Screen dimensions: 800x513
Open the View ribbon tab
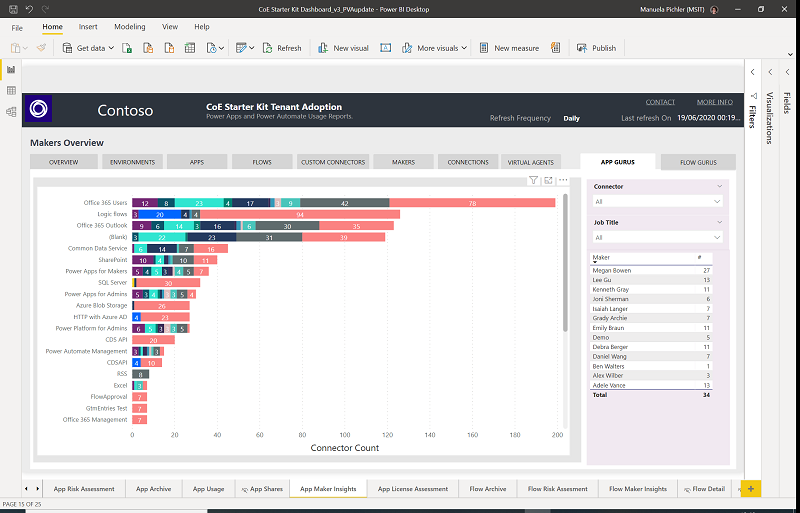pyautogui.click(x=170, y=27)
